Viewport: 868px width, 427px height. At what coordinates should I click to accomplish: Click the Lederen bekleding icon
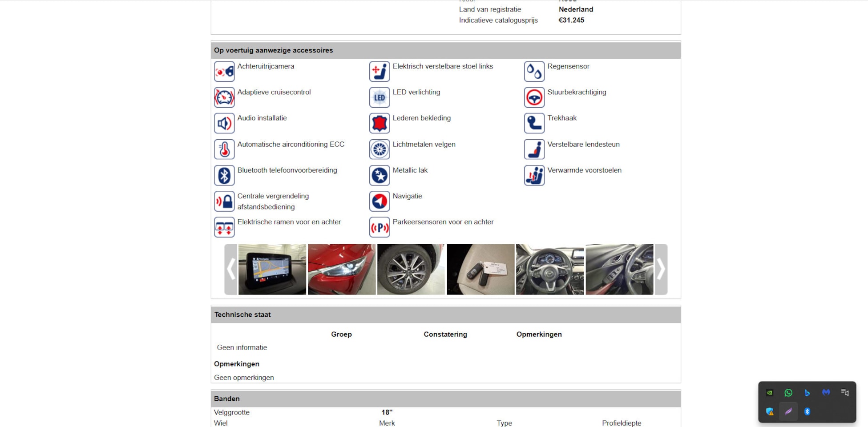coord(379,123)
